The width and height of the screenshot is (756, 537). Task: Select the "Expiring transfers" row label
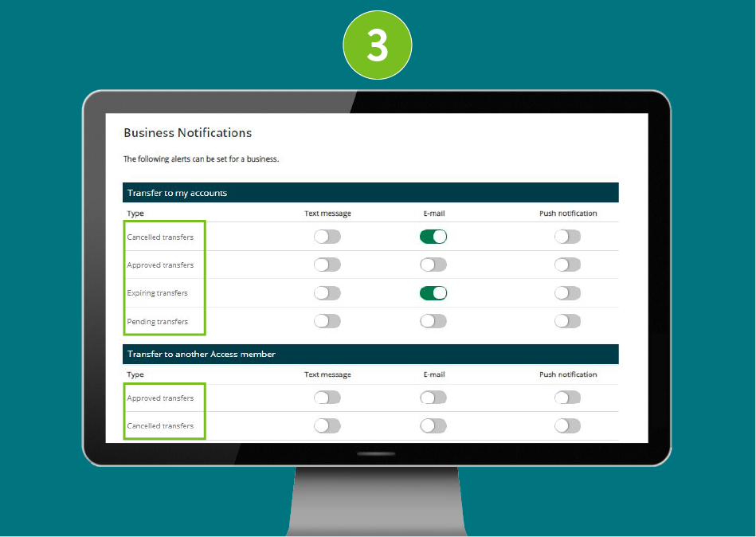coord(157,293)
